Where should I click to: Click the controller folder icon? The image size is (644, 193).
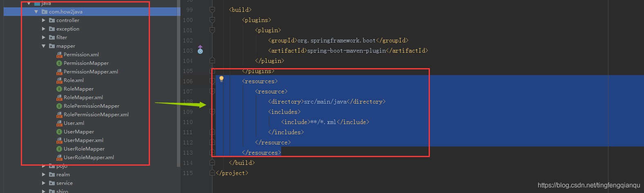52,20
